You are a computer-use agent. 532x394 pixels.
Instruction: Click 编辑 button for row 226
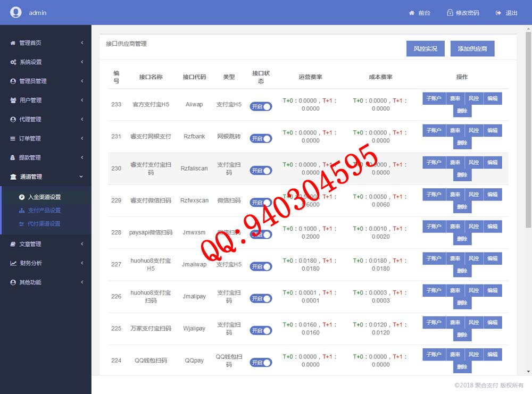[x=492, y=290]
